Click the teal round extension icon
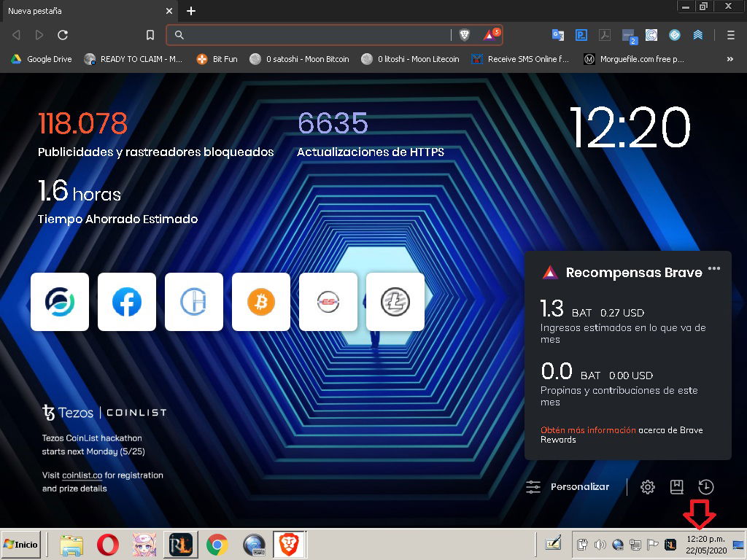Screen dimensions: 747x560 click(675, 35)
